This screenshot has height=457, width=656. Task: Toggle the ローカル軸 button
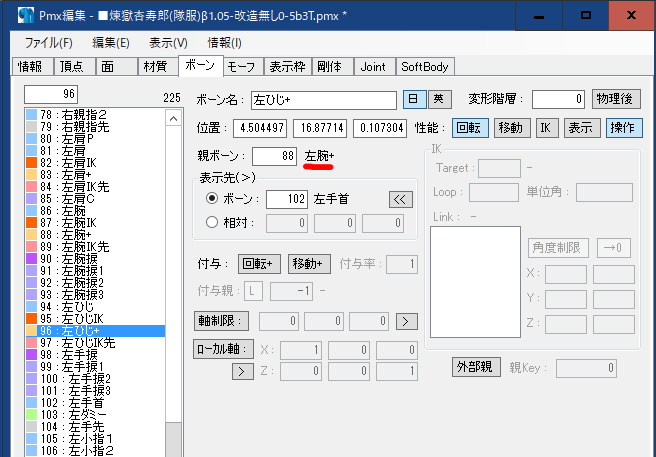tap(223, 349)
